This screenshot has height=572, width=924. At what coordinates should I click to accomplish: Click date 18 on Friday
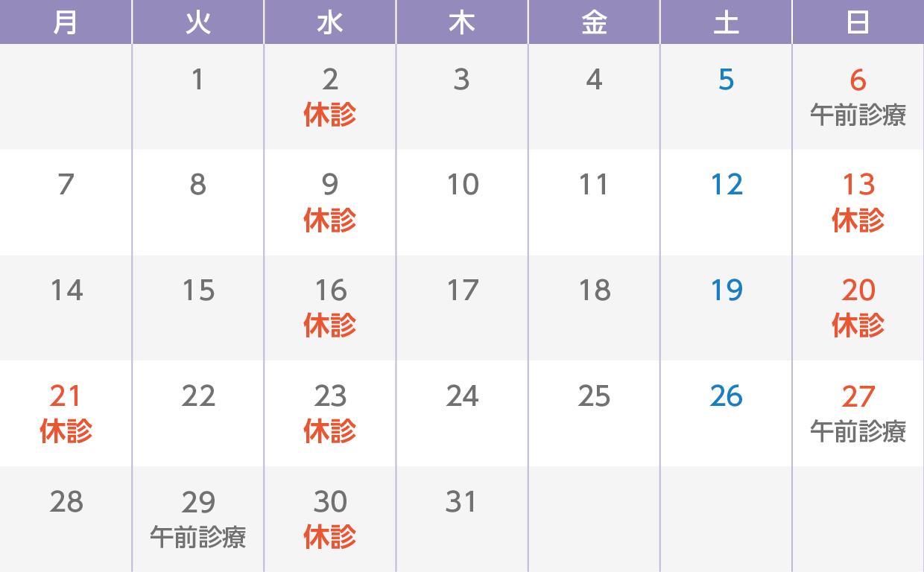pos(594,290)
